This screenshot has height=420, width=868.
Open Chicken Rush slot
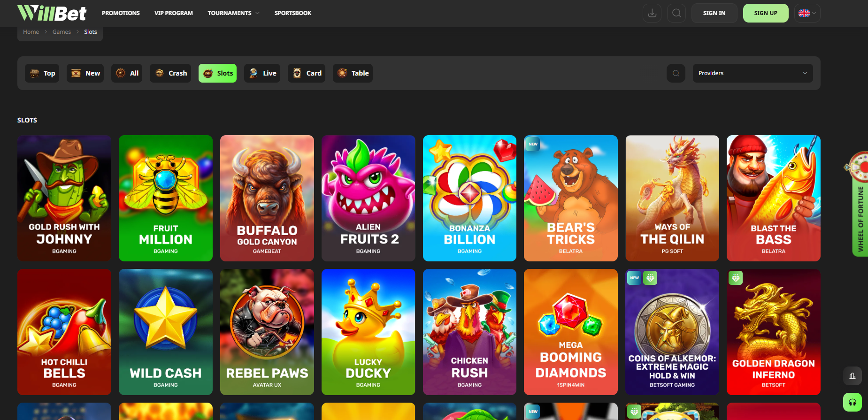click(469, 332)
